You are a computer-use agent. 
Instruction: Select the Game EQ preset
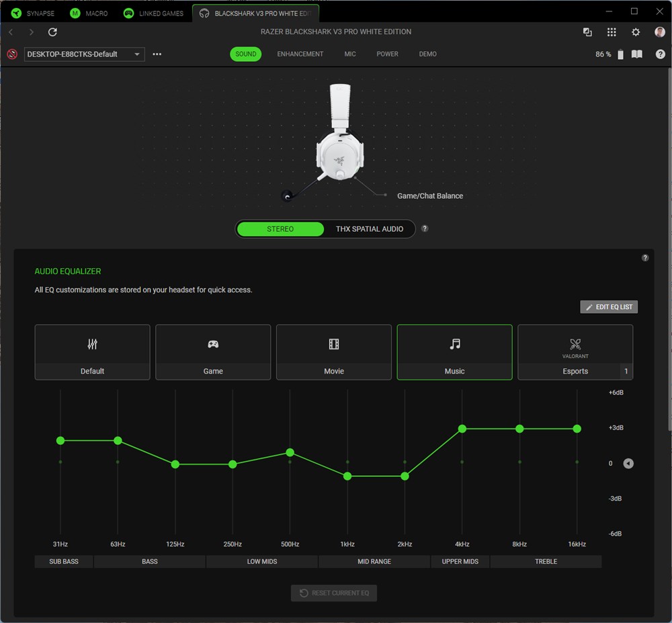(x=213, y=352)
